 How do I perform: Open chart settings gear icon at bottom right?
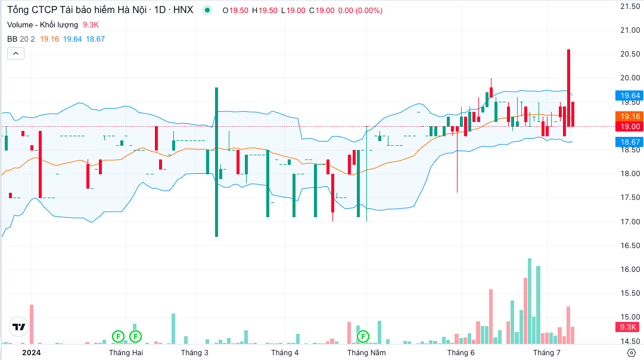pos(631,353)
